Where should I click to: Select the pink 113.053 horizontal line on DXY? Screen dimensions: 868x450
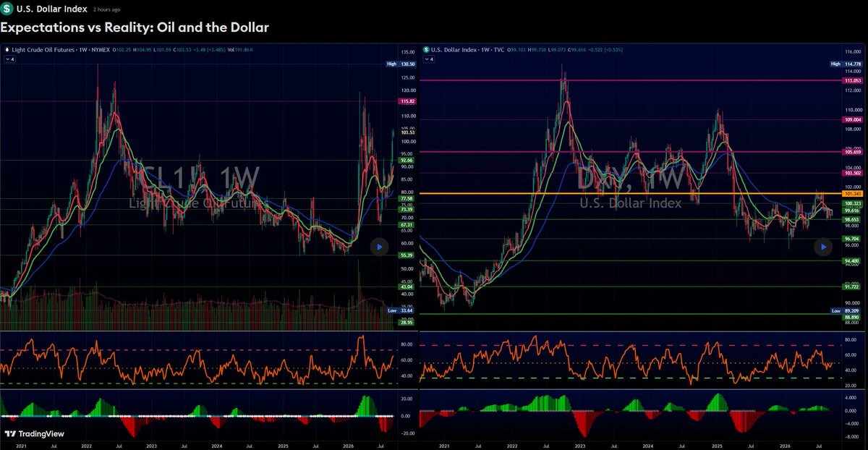tap(629, 80)
